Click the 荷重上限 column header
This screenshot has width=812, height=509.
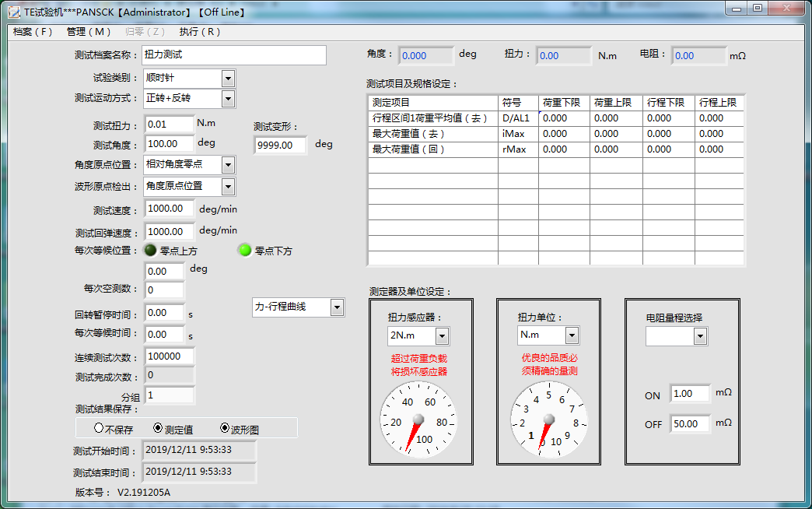616,103
